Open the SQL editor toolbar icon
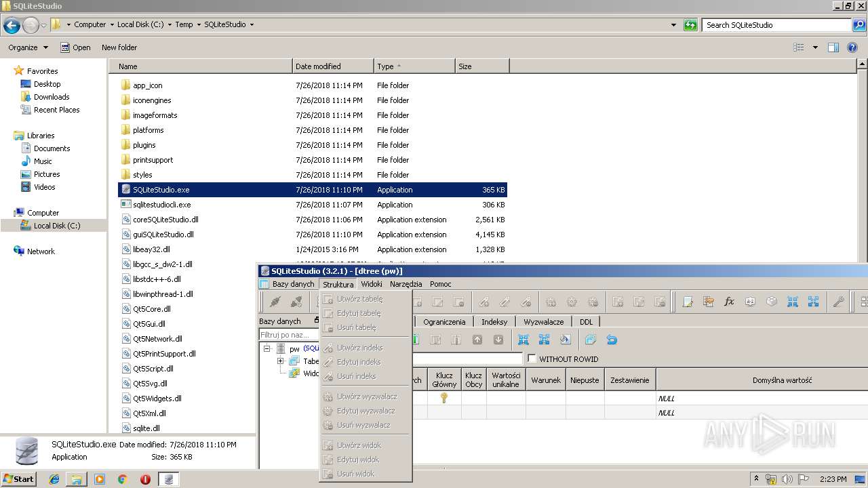The image size is (868, 488). (688, 302)
